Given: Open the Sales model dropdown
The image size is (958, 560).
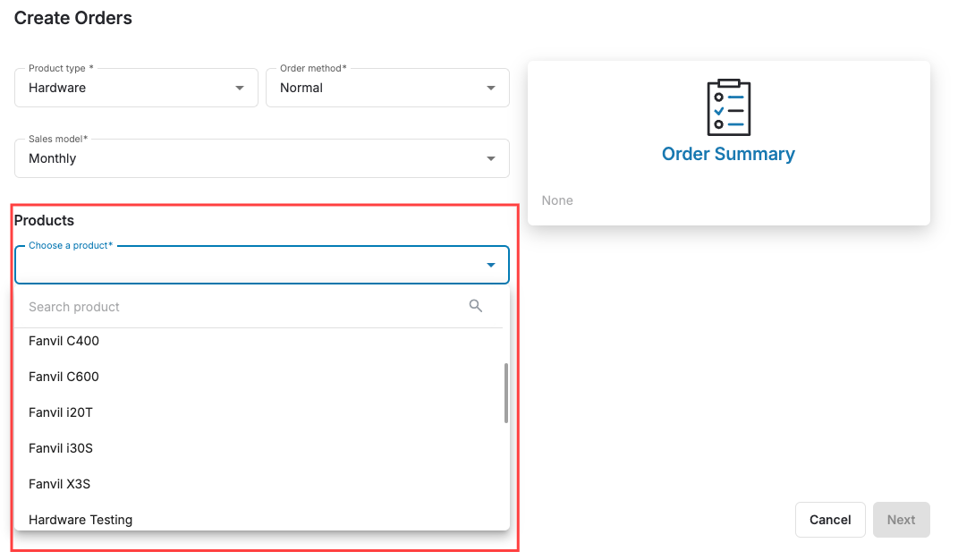Looking at the screenshot, I should pos(261,158).
